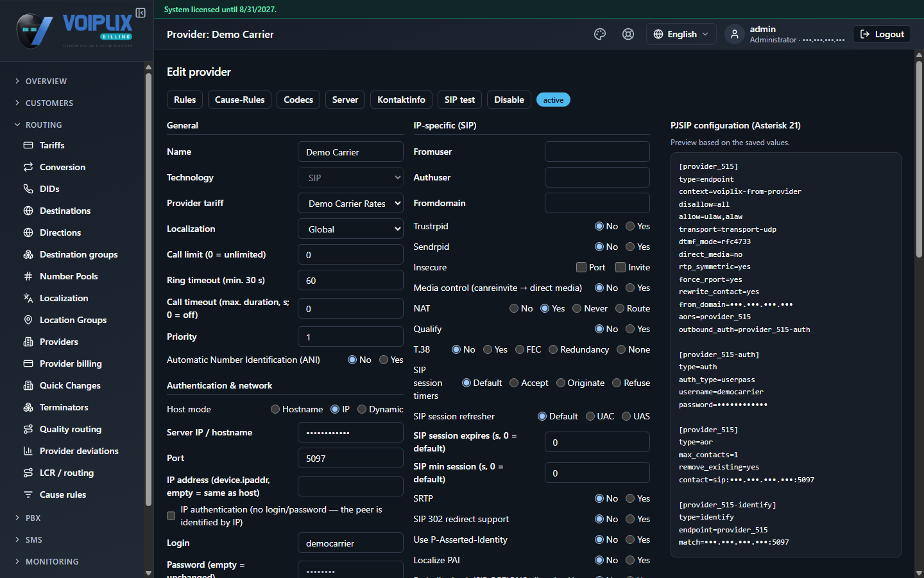
Task: Click the Ring timeout field
Action: tap(350, 280)
